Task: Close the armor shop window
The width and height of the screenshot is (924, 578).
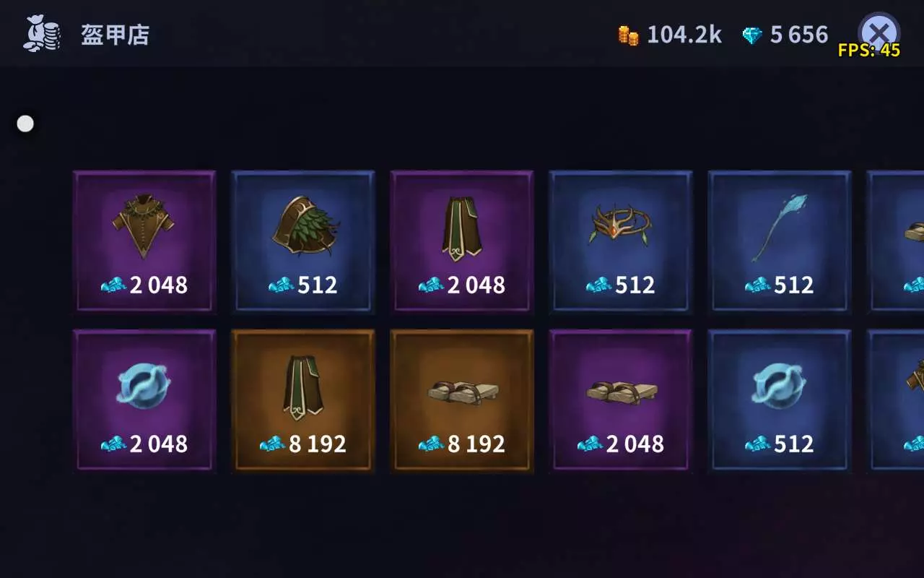Action: [879, 33]
